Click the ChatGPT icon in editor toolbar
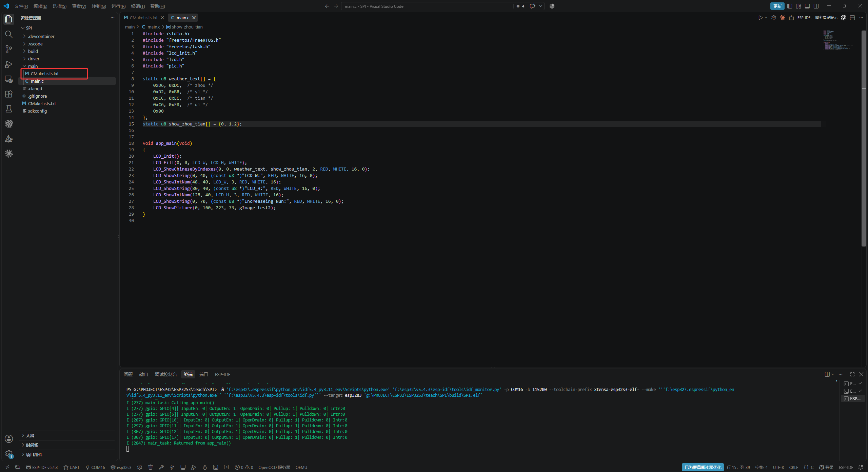The image size is (868, 472). point(844,18)
